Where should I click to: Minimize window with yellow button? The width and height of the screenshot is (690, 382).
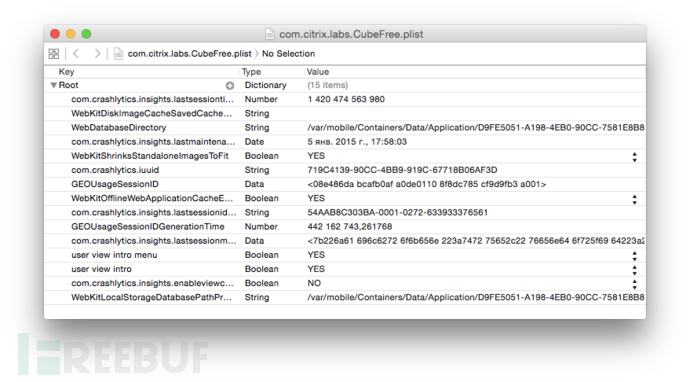pyautogui.click(x=70, y=34)
